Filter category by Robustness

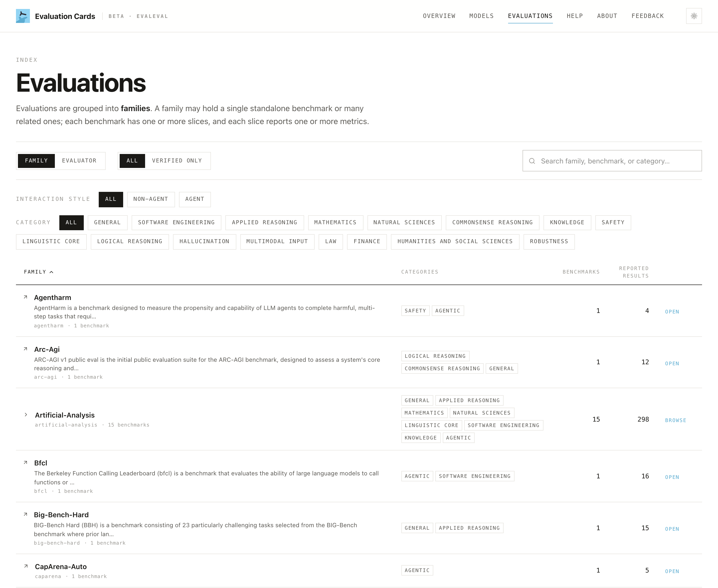click(549, 241)
